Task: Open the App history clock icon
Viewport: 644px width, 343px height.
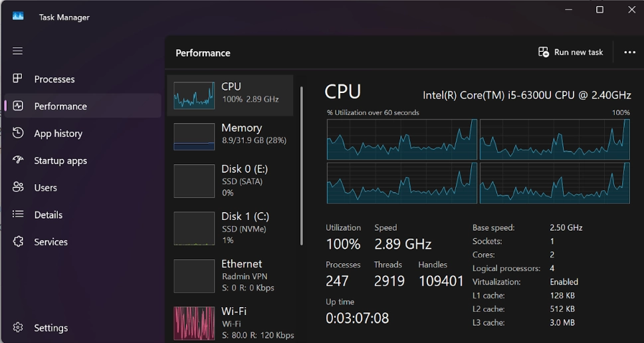Action: tap(18, 133)
